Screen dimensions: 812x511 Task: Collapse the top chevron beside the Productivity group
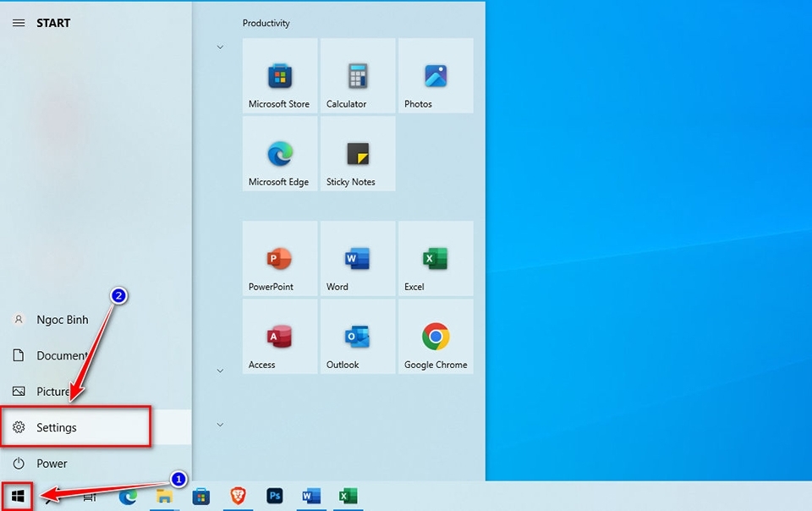(220, 47)
